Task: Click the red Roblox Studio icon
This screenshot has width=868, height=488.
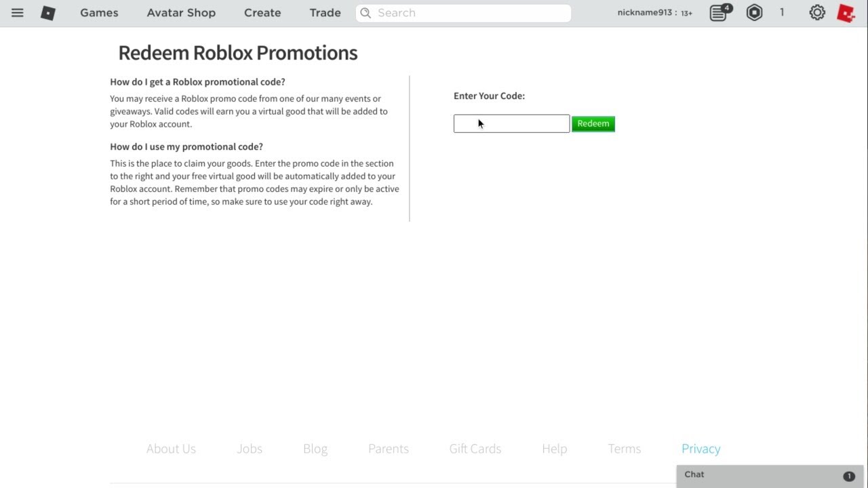Action: tap(846, 13)
